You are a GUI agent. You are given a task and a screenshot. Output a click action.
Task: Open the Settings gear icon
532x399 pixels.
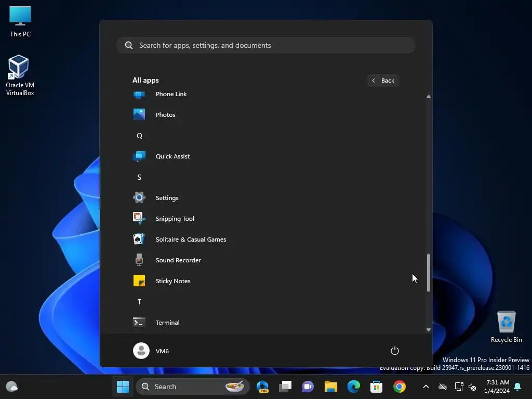click(x=139, y=198)
